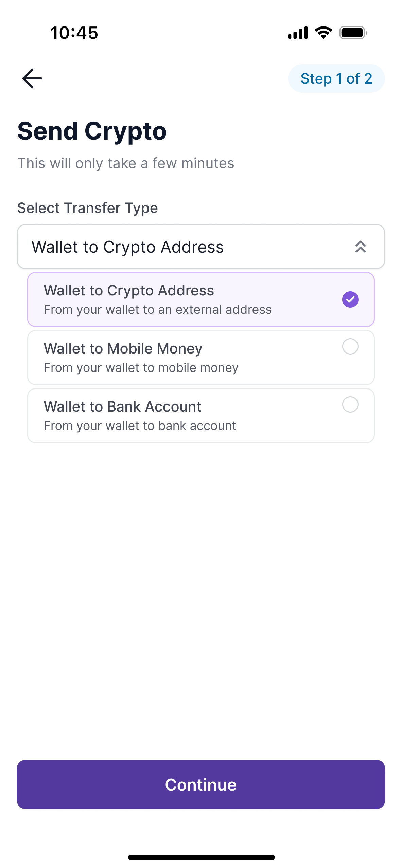The height and width of the screenshot is (868, 401).
Task: Select the Wallet to Bank Account radio button
Action: coord(350,405)
